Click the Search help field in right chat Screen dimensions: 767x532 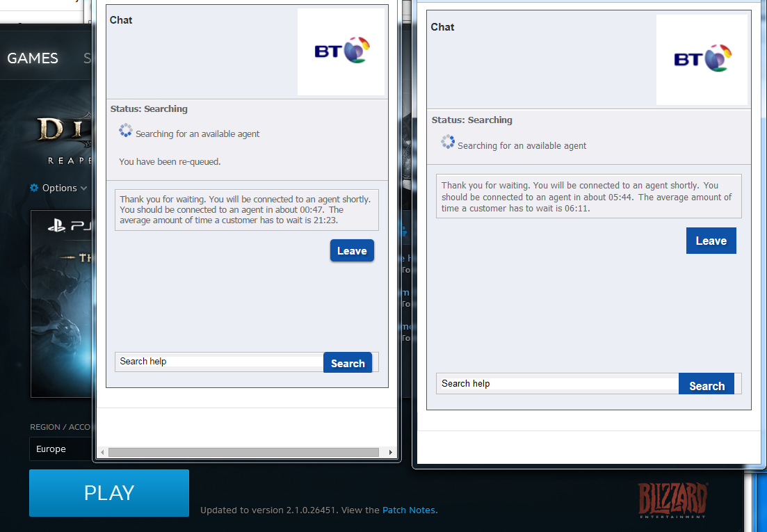(x=556, y=383)
